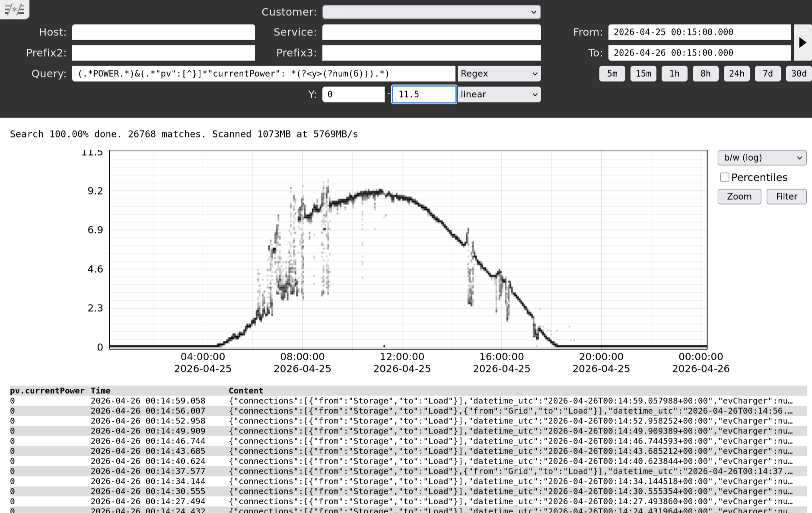Image resolution: width=812 pixels, height=513 pixels.
Task: Select log row at 00:14:56.007
Action: (408, 411)
